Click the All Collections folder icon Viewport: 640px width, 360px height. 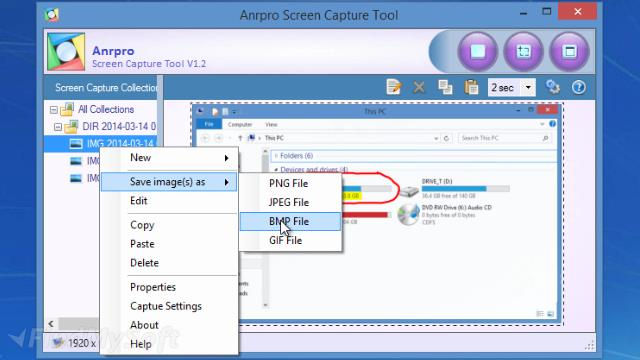[x=67, y=109]
